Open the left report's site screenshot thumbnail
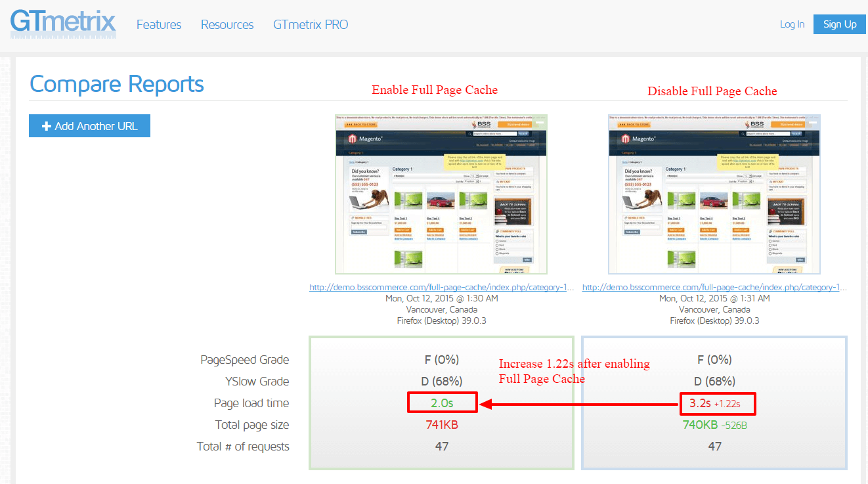Screen dimensions: 868x484 [x=441, y=194]
